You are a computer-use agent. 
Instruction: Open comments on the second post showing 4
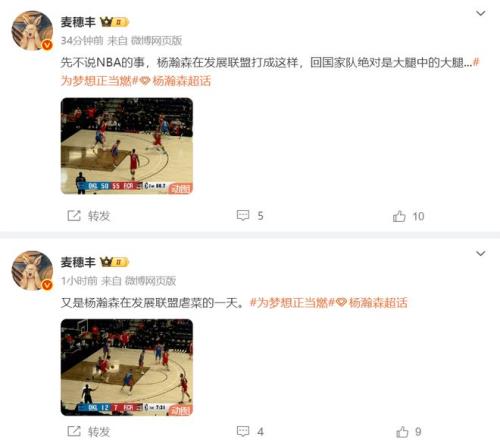[250, 431]
